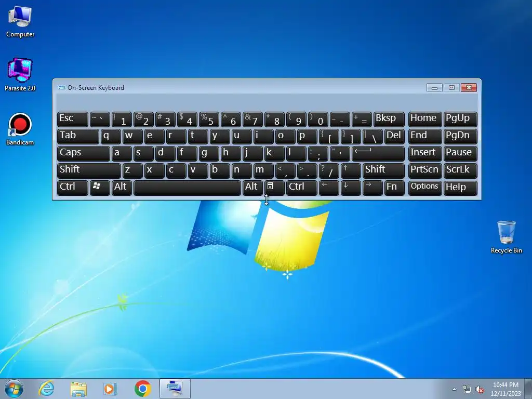Click the q key
The image size is (532, 399).
tap(111, 137)
